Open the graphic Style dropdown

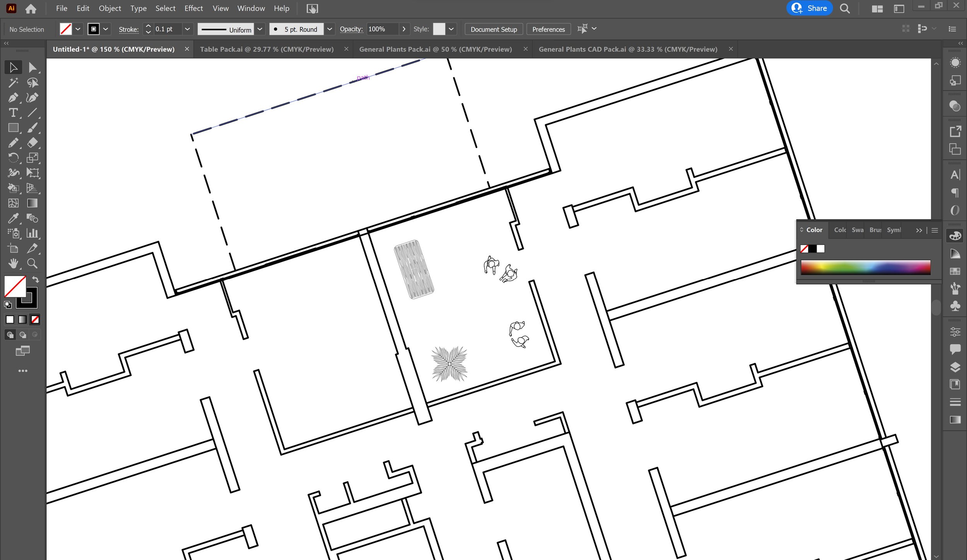[x=451, y=29]
